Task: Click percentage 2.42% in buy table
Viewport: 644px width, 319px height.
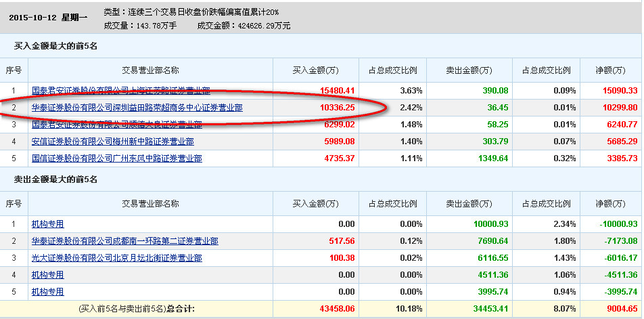Action: click(x=411, y=108)
